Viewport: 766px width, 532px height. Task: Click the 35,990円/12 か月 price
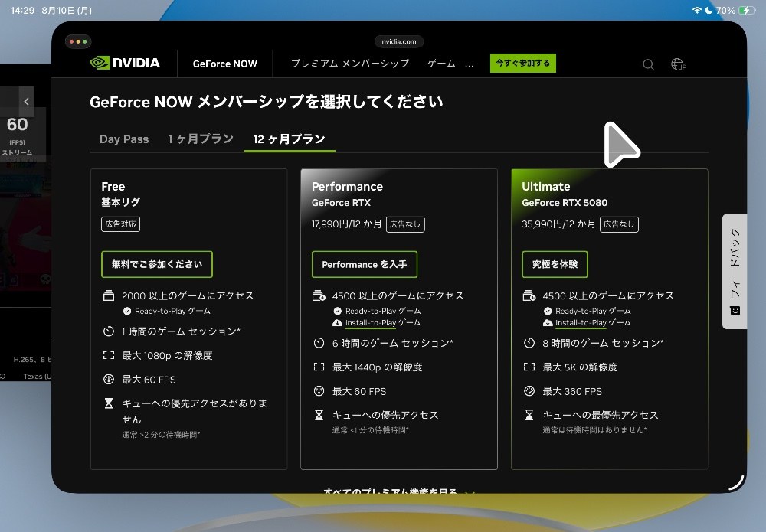coord(559,224)
